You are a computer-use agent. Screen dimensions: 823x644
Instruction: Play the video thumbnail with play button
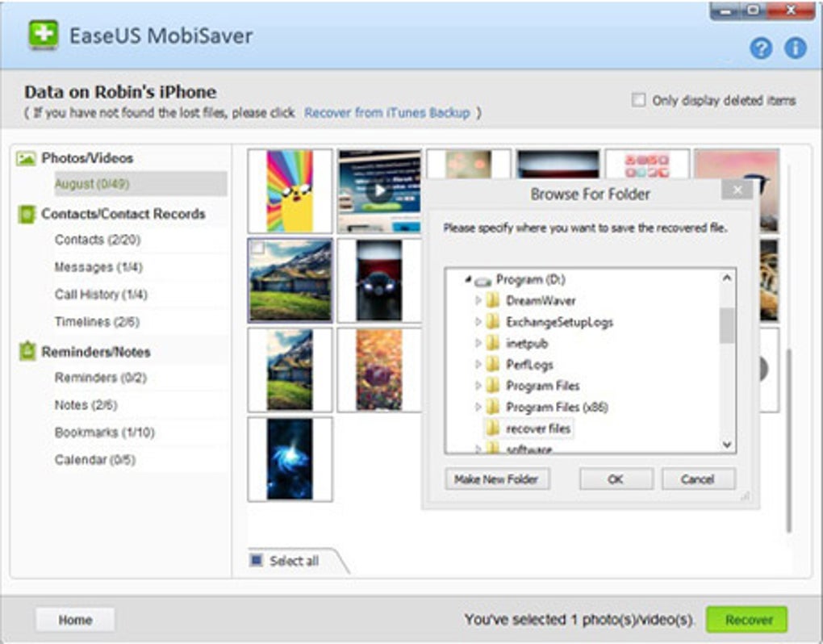[x=379, y=191]
